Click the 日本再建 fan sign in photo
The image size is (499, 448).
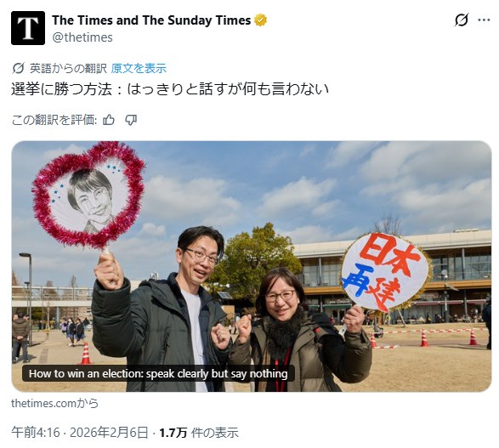tap(385, 272)
